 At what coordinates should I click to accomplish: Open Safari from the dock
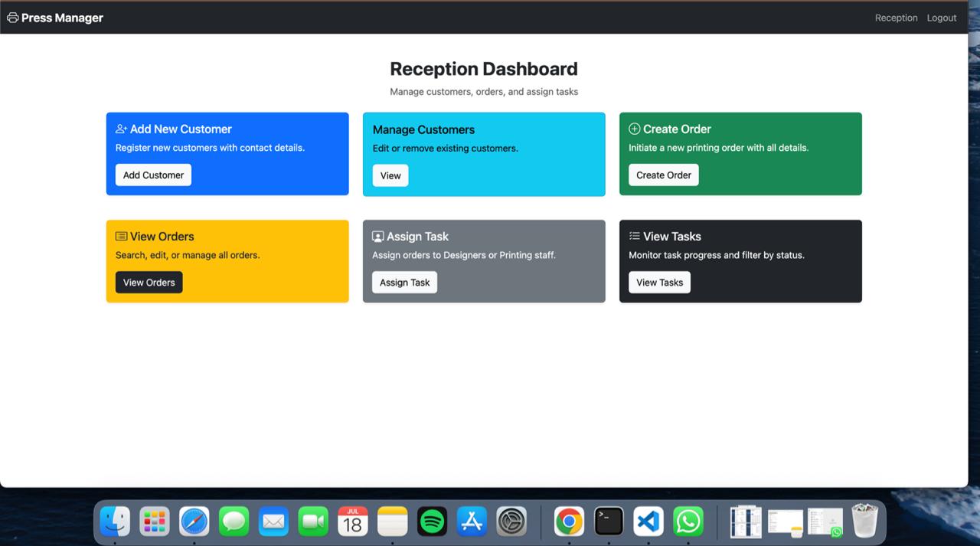pos(194,521)
